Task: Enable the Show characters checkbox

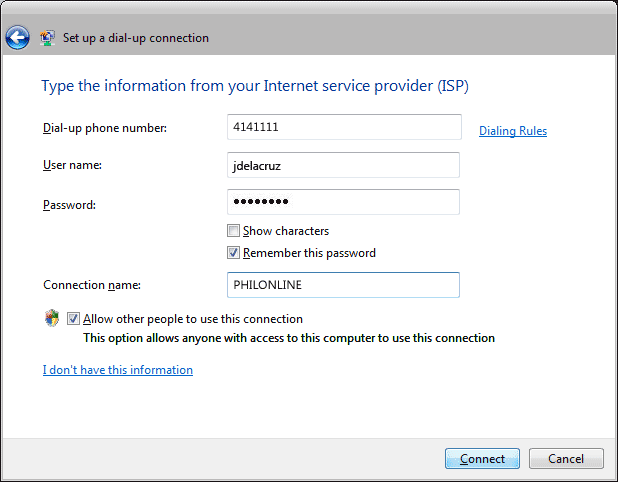Action: click(233, 231)
